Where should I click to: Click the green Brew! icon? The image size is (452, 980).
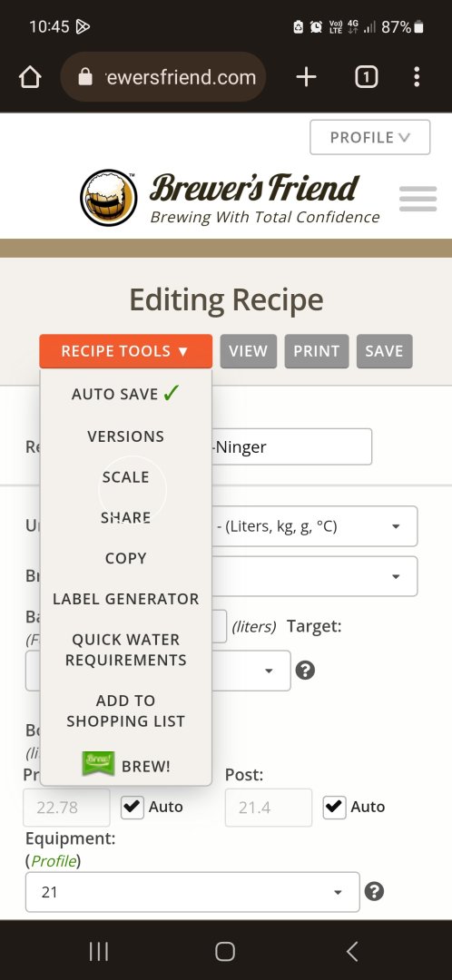pyautogui.click(x=98, y=764)
